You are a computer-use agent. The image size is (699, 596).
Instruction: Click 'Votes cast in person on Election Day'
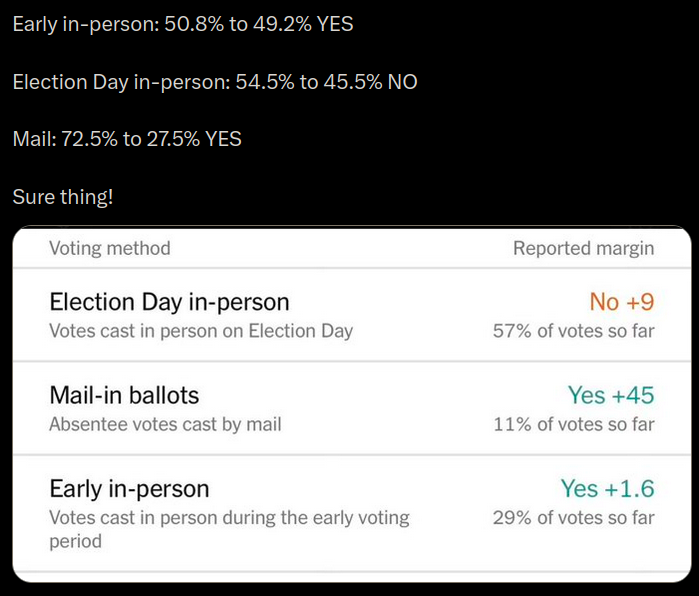pyautogui.click(x=201, y=331)
